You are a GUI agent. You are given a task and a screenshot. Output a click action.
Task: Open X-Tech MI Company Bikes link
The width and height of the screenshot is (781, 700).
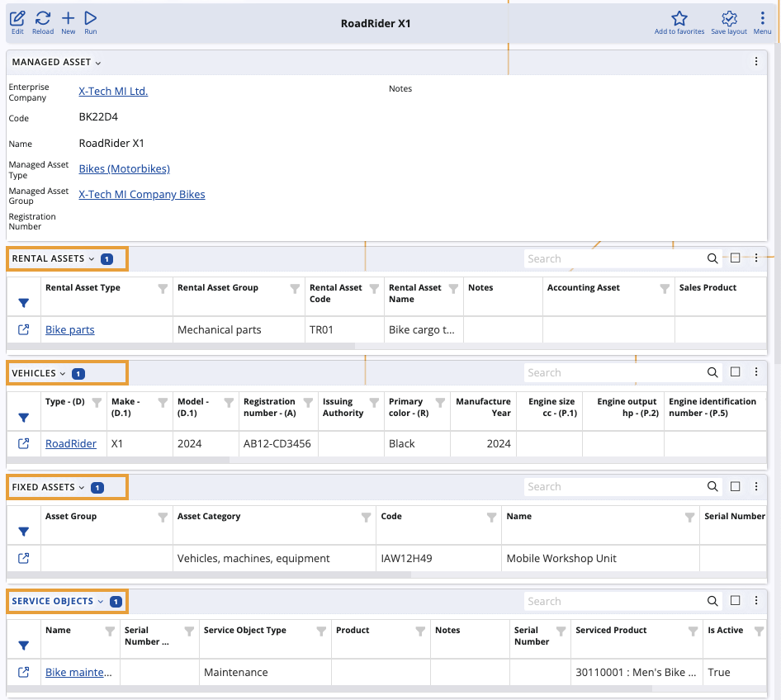click(142, 194)
